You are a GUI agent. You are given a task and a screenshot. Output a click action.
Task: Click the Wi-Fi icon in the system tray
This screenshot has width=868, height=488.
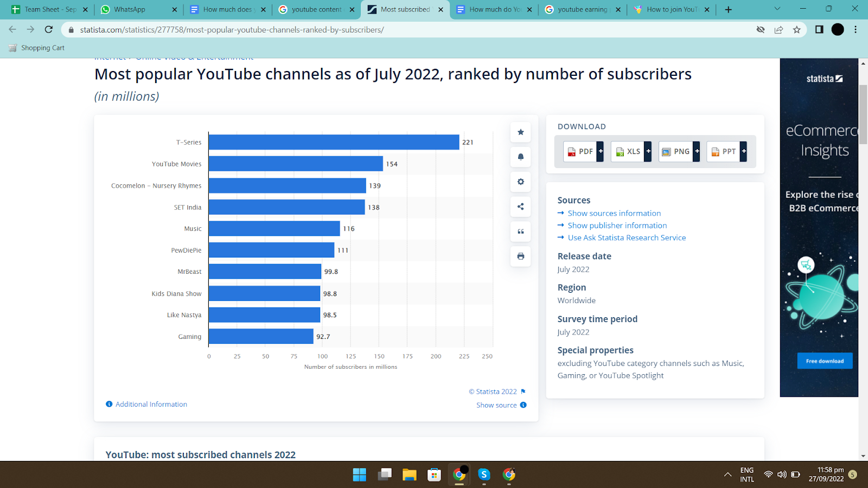click(x=768, y=474)
